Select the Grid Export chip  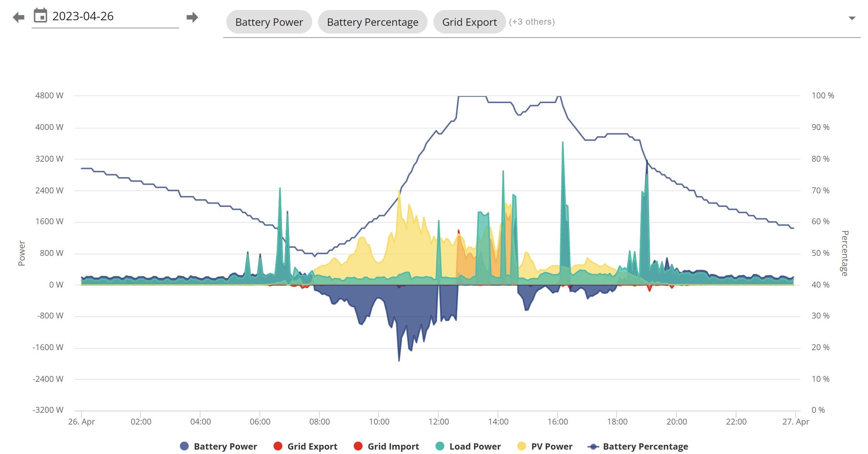point(469,22)
